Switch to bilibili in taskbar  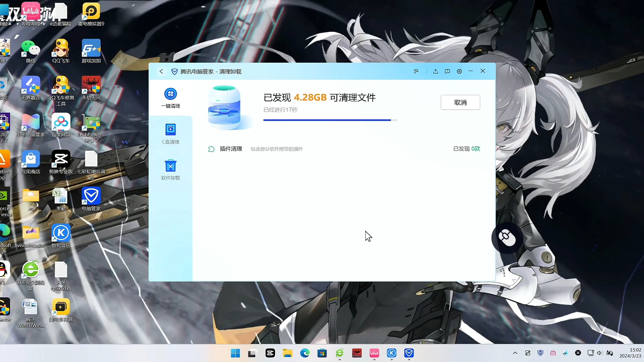tap(374, 353)
